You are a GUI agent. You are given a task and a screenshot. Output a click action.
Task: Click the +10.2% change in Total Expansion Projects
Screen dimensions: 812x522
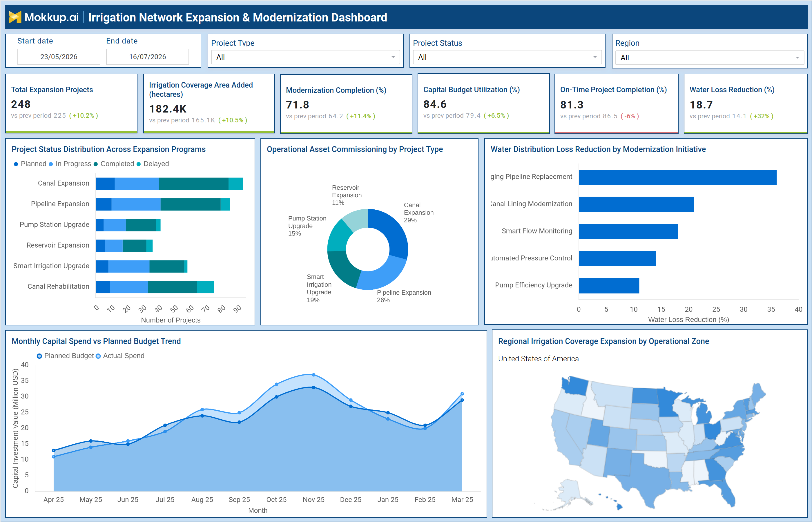click(x=83, y=116)
